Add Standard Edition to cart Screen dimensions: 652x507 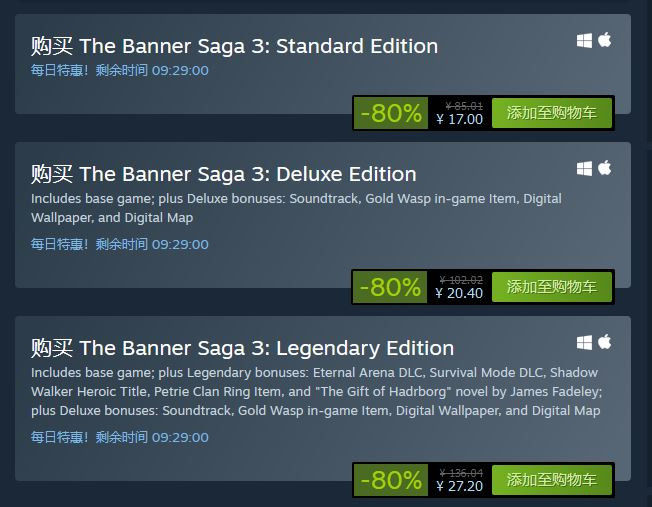click(x=552, y=113)
